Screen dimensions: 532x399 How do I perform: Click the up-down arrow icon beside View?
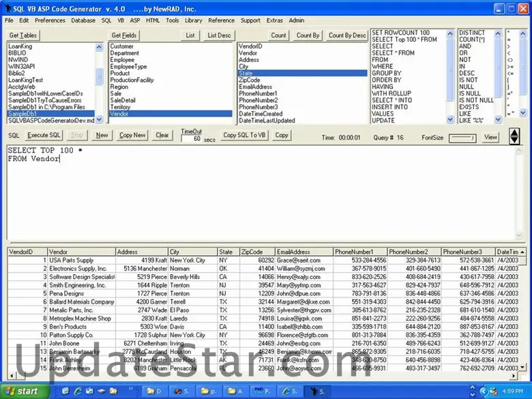[514, 136]
